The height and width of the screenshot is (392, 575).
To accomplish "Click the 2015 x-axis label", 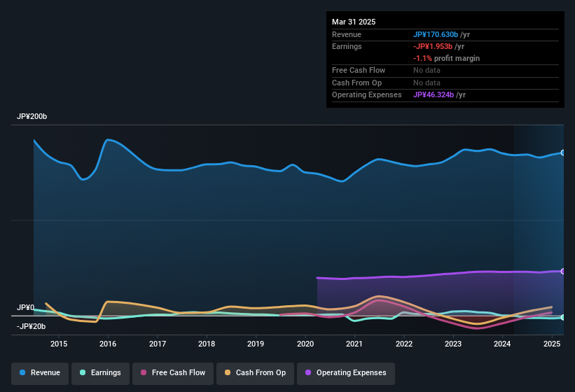I will [59, 344].
